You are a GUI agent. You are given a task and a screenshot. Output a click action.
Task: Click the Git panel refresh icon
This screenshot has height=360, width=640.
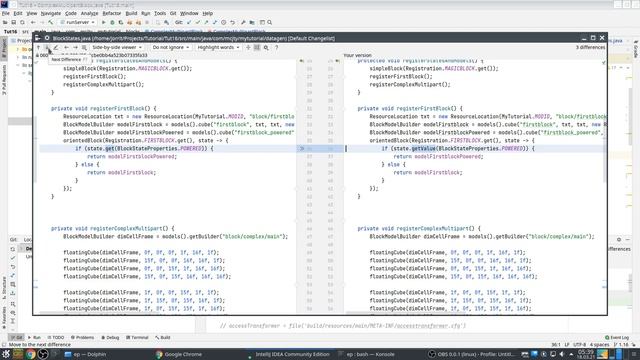[x=13, y=249]
